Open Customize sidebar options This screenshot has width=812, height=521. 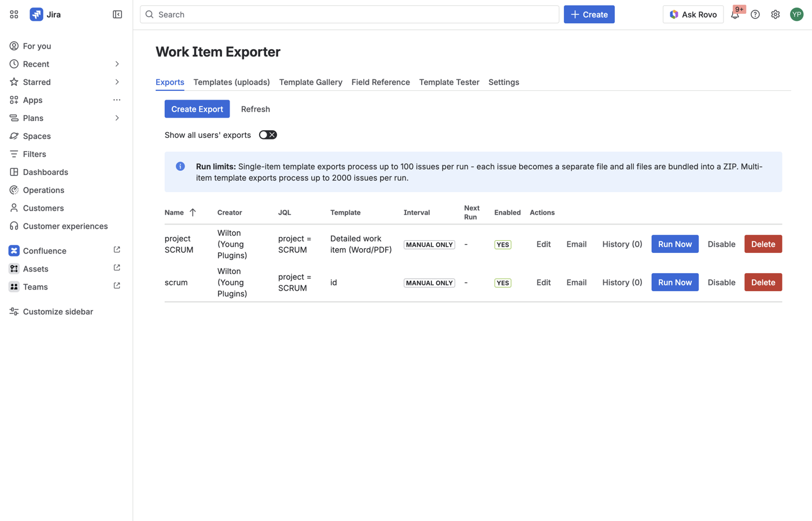point(56,311)
